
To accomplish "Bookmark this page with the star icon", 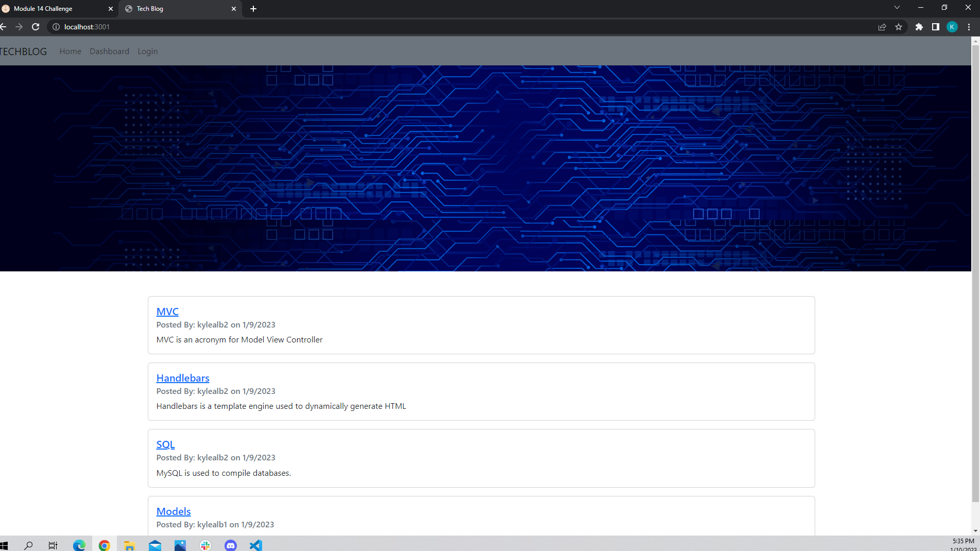I will (899, 27).
